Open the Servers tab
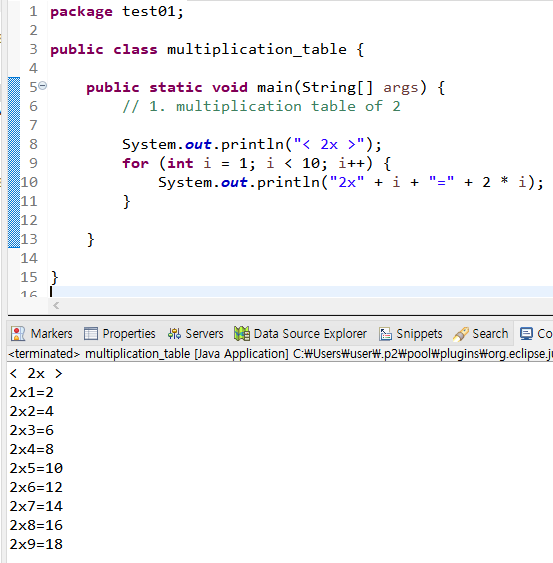553x563 pixels. (x=195, y=334)
